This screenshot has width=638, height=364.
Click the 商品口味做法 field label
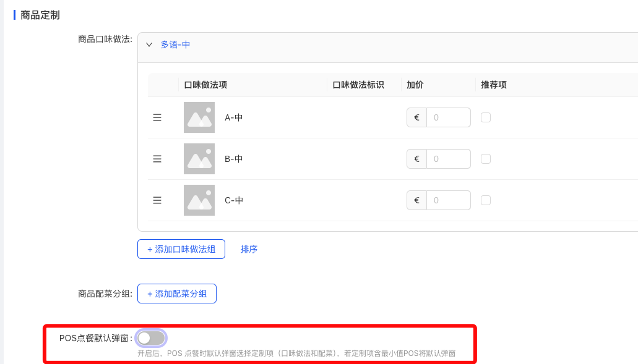coord(105,39)
